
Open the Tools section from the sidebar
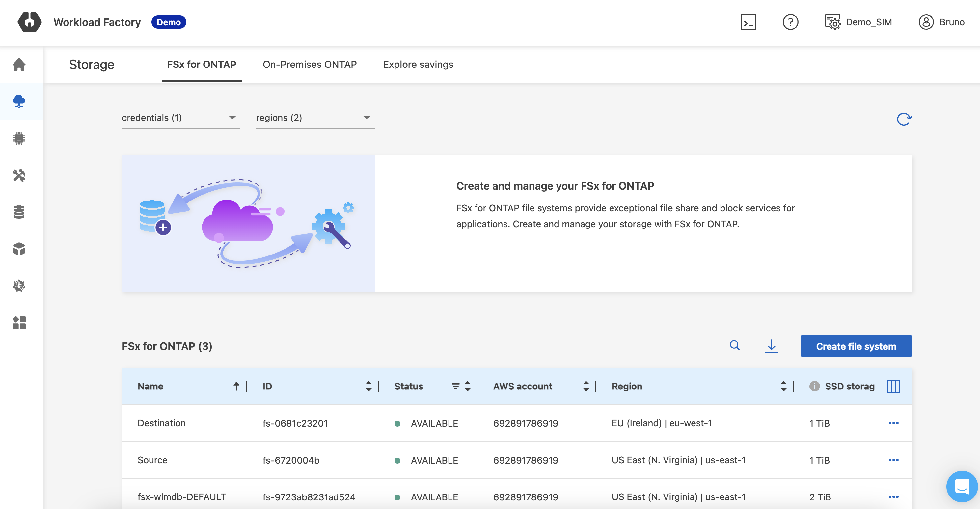(x=19, y=175)
